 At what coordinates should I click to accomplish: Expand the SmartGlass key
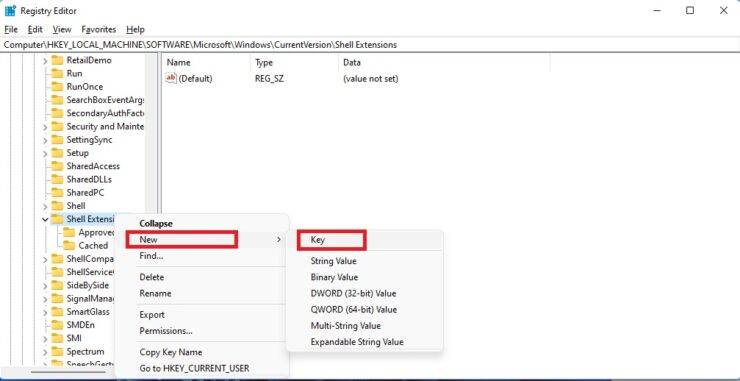tap(45, 312)
